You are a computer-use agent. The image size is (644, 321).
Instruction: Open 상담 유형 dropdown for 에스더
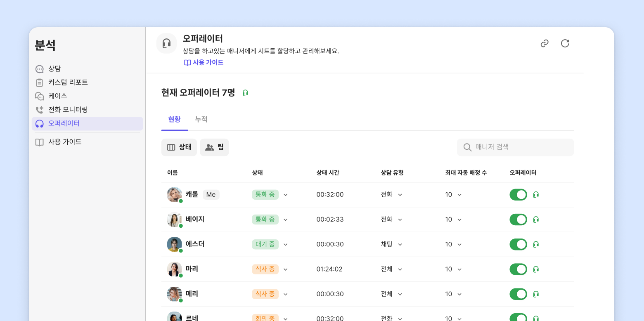pos(400,244)
